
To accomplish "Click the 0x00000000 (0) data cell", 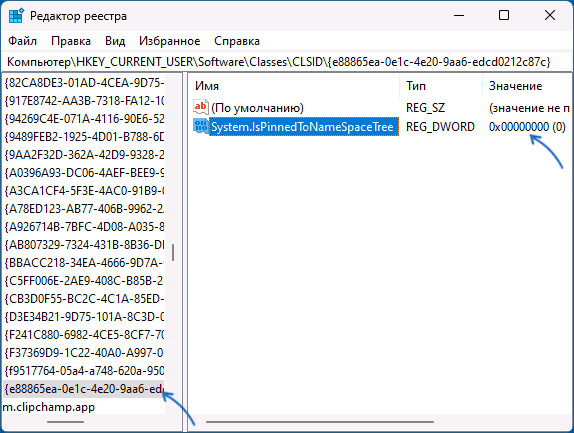I will (x=527, y=127).
